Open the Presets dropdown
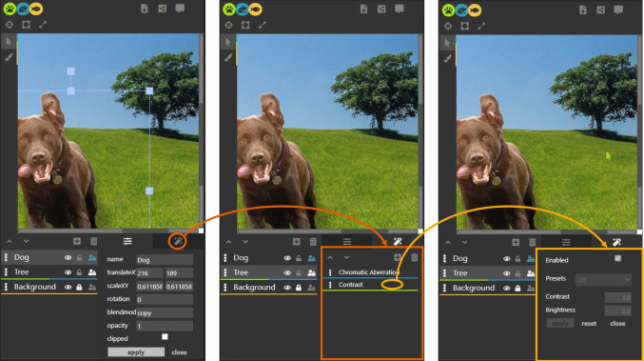Image resolution: width=644 pixels, height=361 pixels. [603, 280]
